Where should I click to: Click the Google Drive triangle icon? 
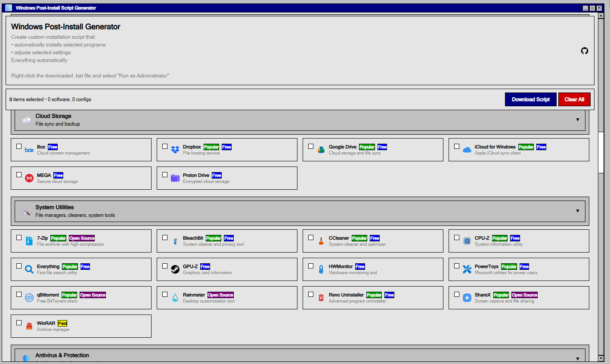point(321,149)
